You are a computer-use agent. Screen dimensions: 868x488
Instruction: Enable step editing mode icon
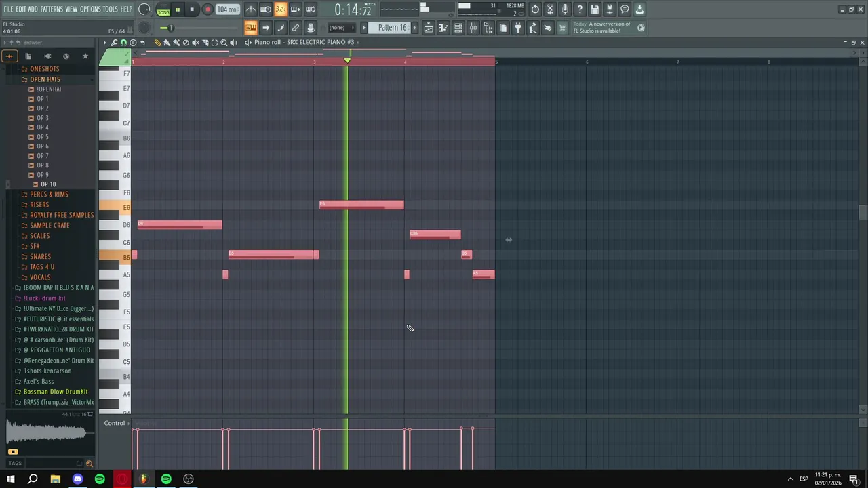pyautogui.click(x=281, y=28)
